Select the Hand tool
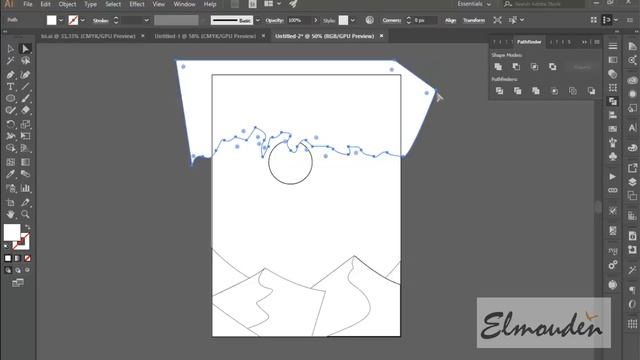640x360 pixels. 11,214
